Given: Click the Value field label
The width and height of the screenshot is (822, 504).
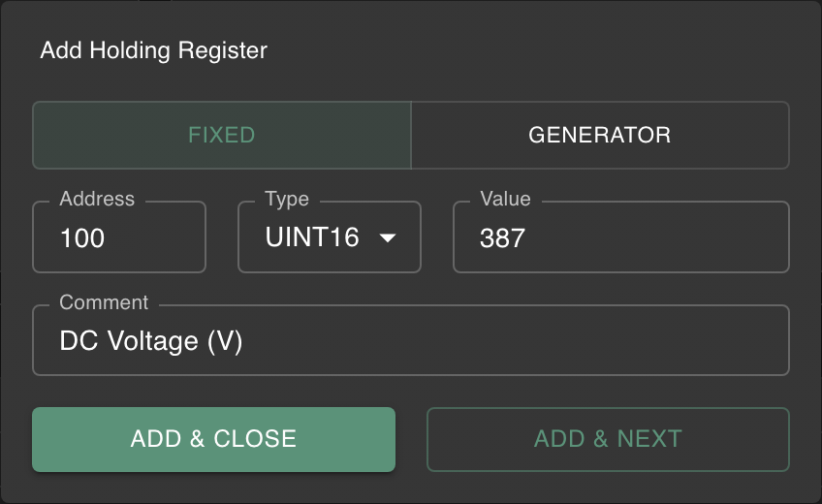Looking at the screenshot, I should click(x=505, y=199).
